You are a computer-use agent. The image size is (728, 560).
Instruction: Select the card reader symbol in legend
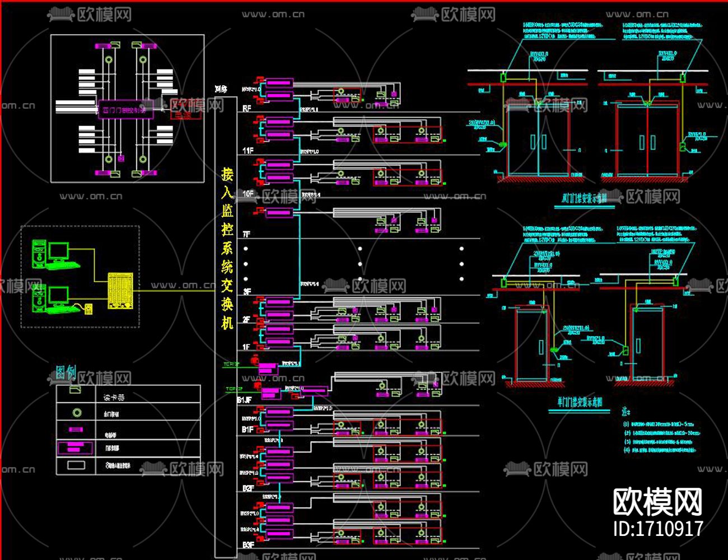tap(75, 390)
